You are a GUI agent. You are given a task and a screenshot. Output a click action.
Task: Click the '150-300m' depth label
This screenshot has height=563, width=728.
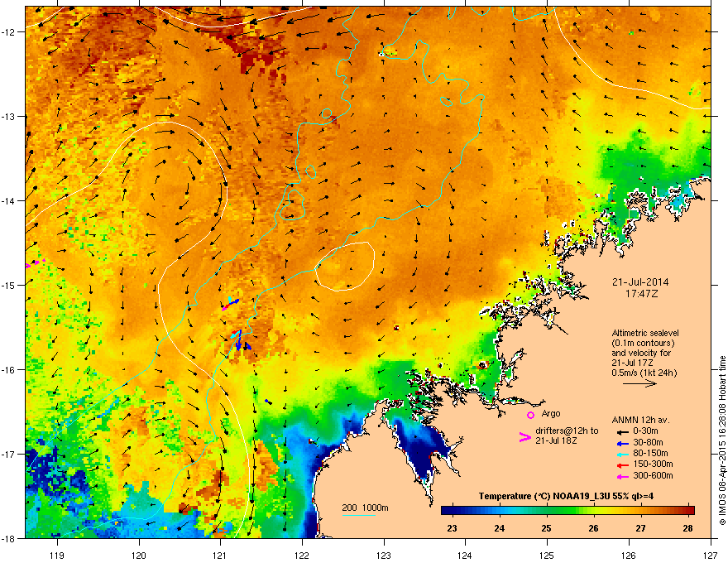point(653,464)
